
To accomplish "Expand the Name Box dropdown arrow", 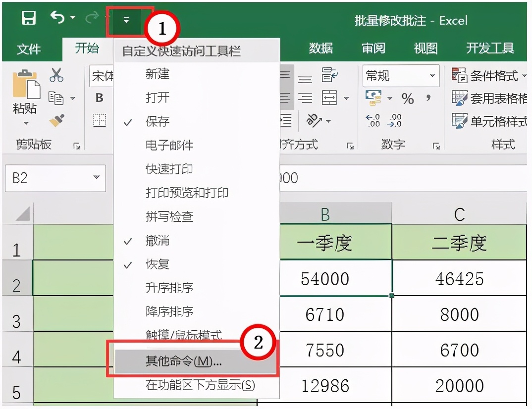I will 97,177.
